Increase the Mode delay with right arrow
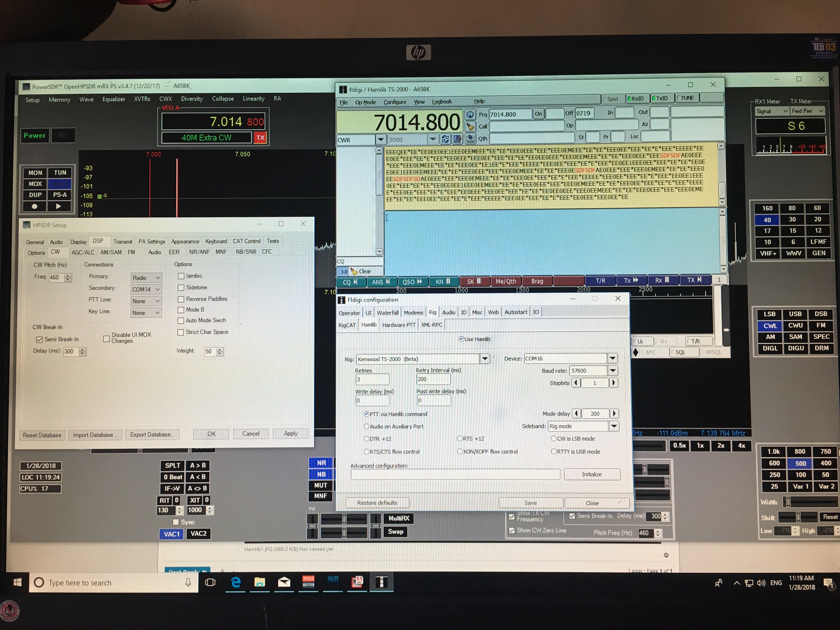840x630 pixels. 614,413
